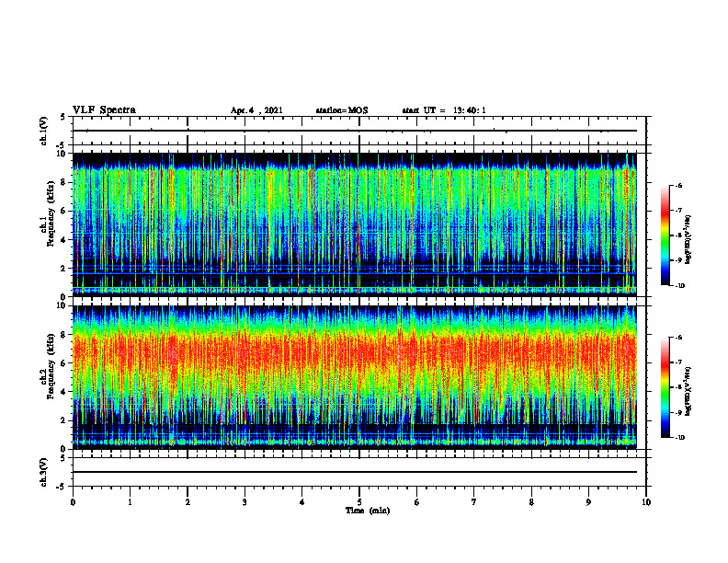The width and height of the screenshot is (728, 563).
Task: Click the ch.3(V) waveform trace
Action: tap(354, 472)
